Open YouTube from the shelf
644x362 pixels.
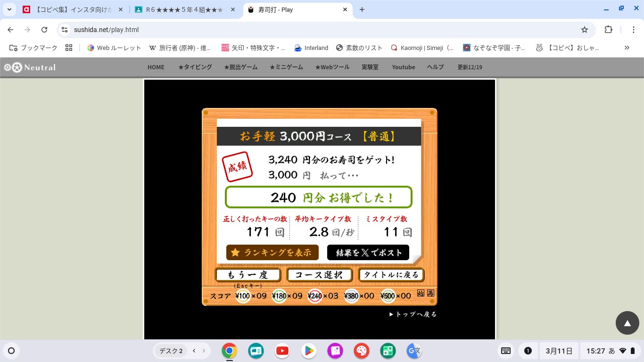(282, 351)
